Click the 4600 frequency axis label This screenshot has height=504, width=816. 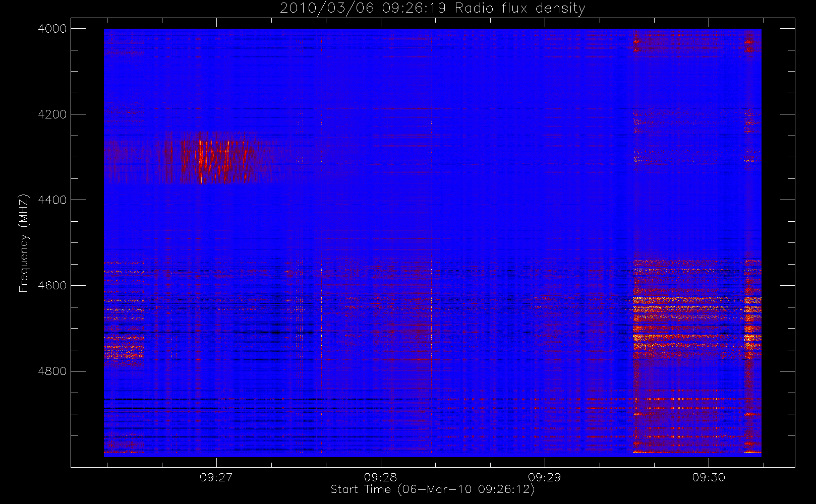pyautogui.click(x=52, y=286)
